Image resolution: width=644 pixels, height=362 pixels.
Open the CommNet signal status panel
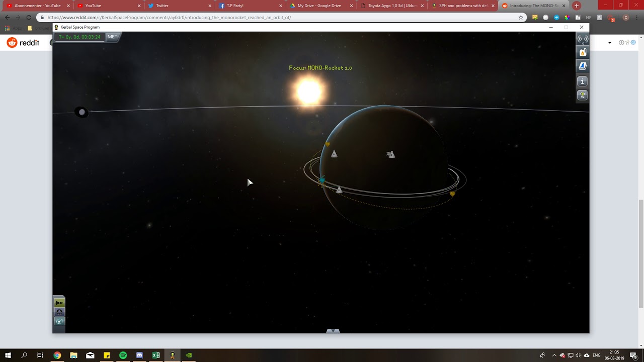click(583, 39)
